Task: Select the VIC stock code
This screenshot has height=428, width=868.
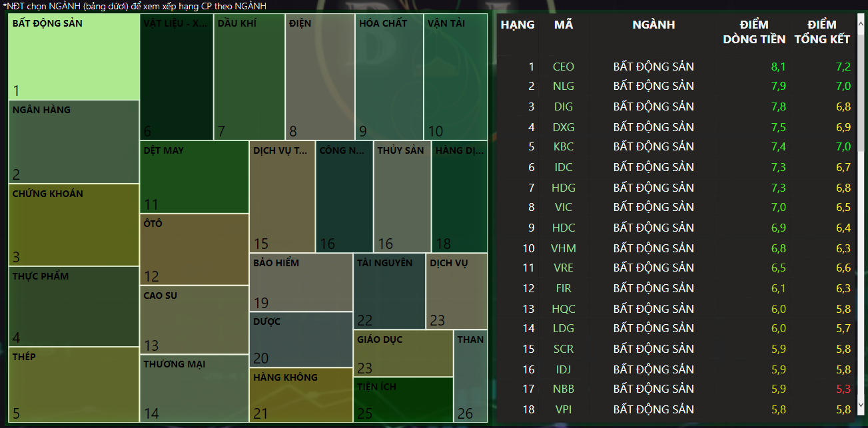Action: click(563, 207)
